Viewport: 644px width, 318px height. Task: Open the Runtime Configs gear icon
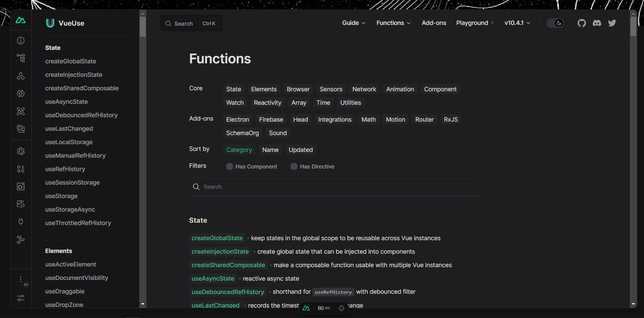(x=21, y=151)
